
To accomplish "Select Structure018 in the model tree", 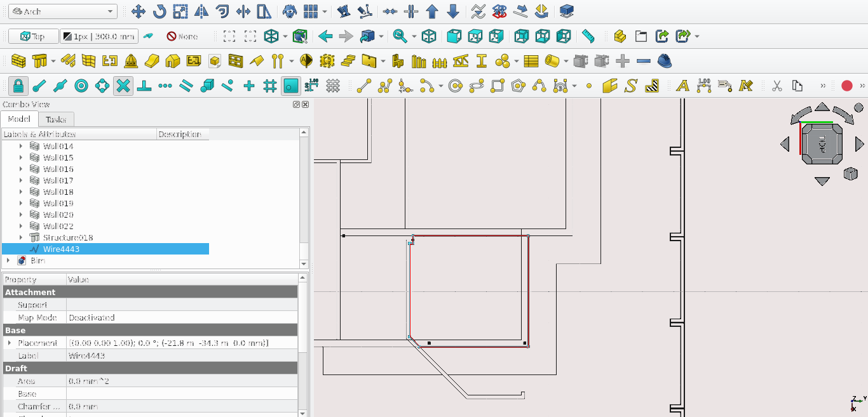I will 67,238.
